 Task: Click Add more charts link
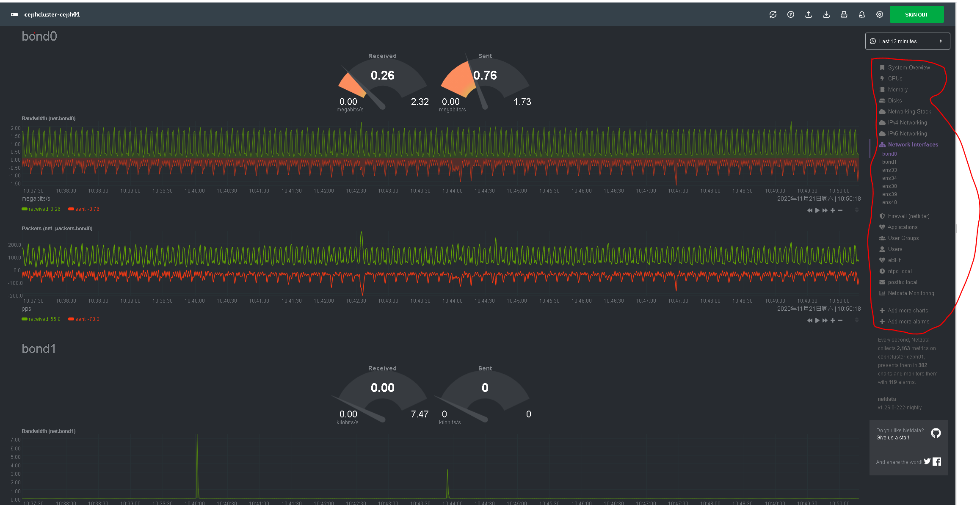click(x=907, y=310)
